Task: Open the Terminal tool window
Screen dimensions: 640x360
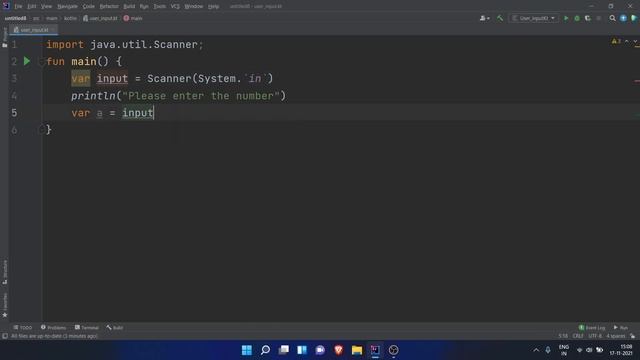Action: coord(87,328)
